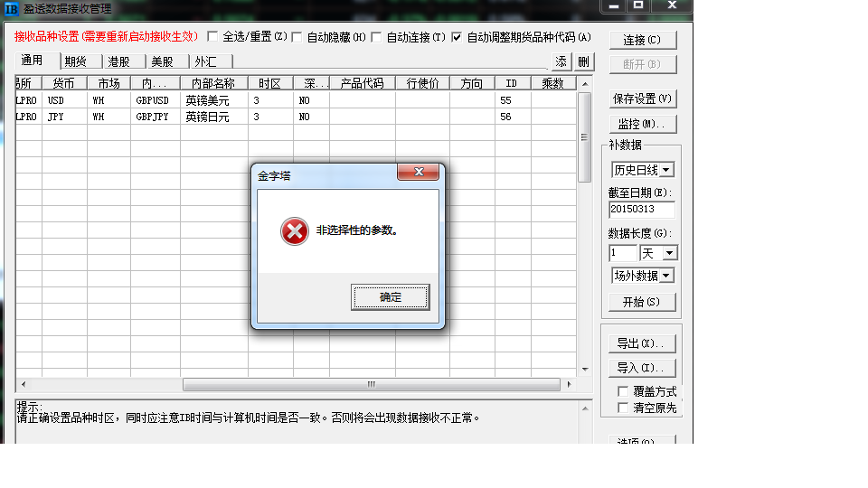The height and width of the screenshot is (488, 868).
Task: Click 保存设置 (V) button
Action: tap(642, 99)
